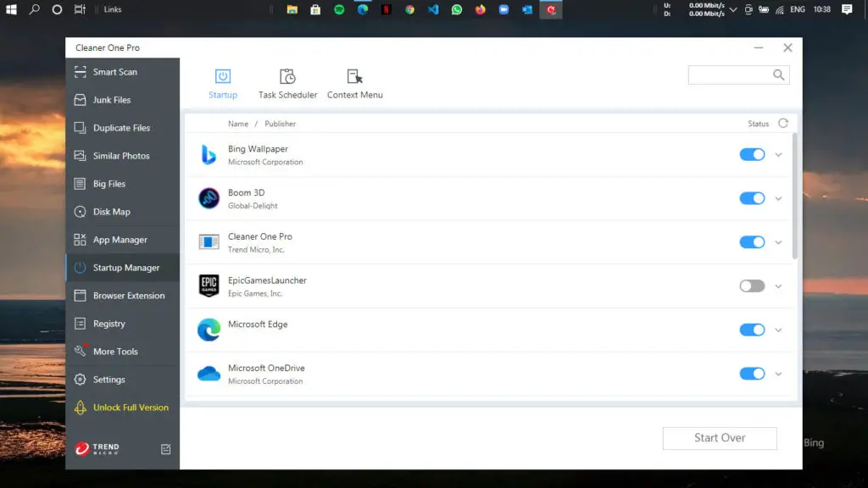Click the vertical scrollbar in startup list
The image size is (868, 488).
click(x=795, y=196)
